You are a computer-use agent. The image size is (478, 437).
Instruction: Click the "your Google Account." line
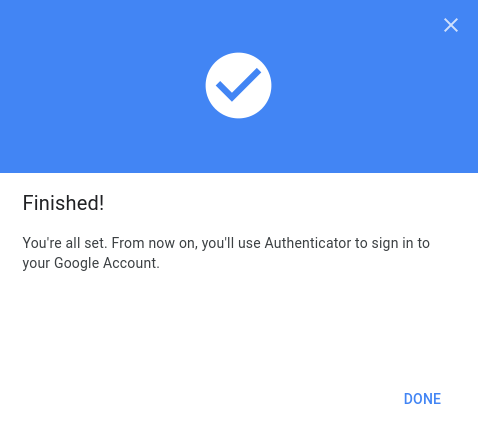91,263
